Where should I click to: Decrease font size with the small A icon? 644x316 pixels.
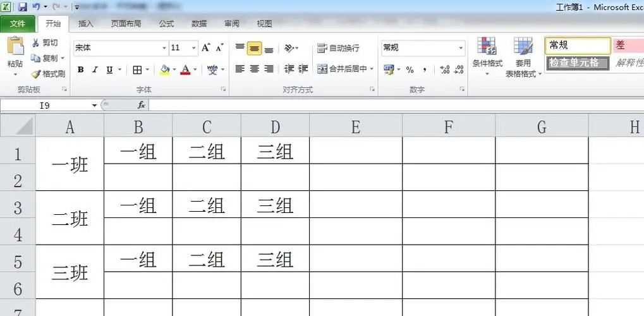[220, 48]
